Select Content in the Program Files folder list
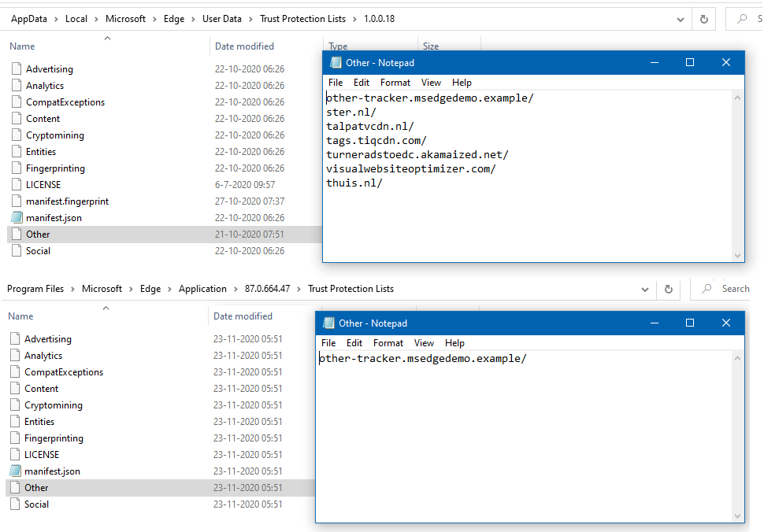This screenshot has width=764, height=532. (x=42, y=389)
